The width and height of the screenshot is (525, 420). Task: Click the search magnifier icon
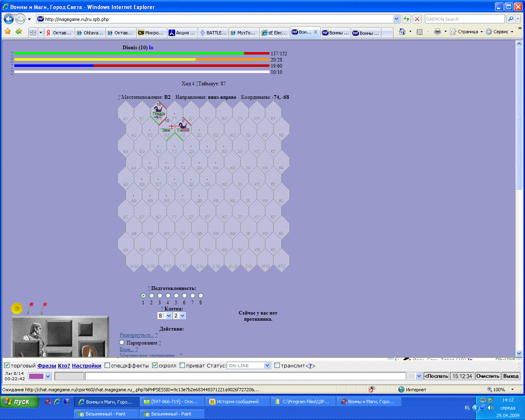pyautogui.click(x=511, y=19)
